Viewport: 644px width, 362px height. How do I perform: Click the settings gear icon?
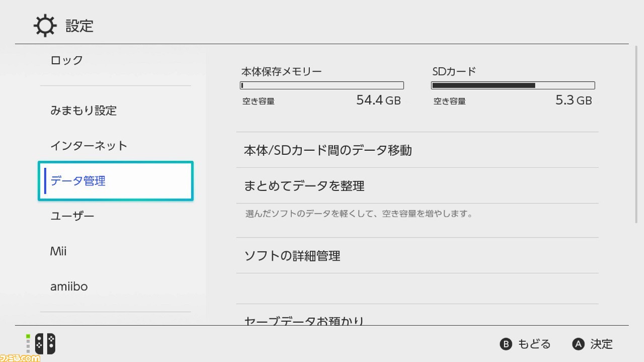(x=45, y=26)
